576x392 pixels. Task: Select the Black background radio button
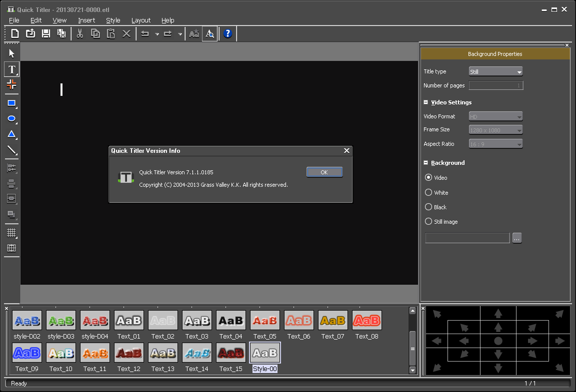click(x=428, y=207)
